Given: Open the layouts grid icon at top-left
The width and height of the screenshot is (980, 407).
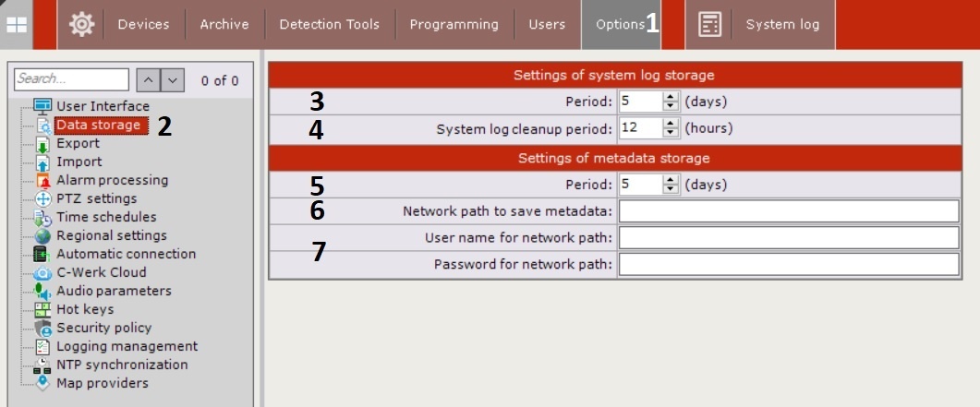Looking at the screenshot, I should [18, 25].
